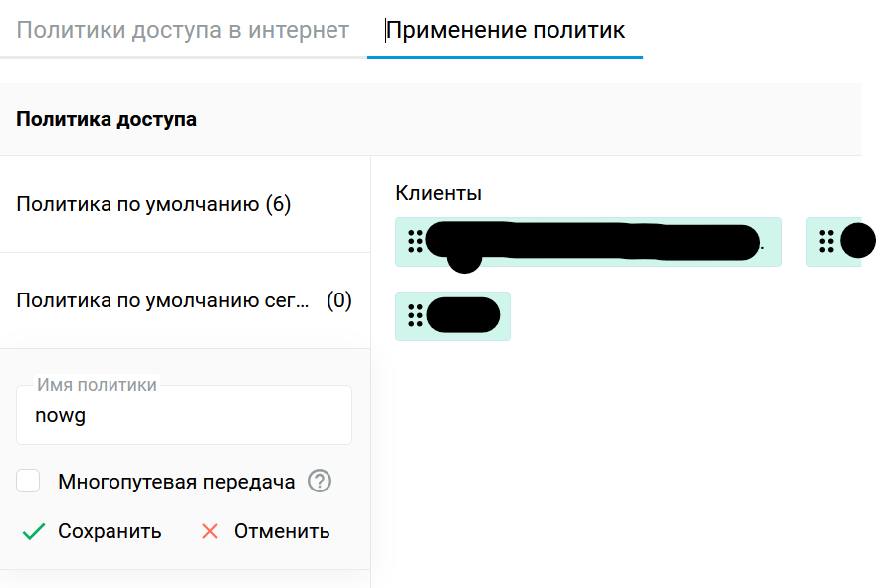The height and width of the screenshot is (588, 876).
Task: Grab the drag handle of the long client chip
Action: coord(415,241)
